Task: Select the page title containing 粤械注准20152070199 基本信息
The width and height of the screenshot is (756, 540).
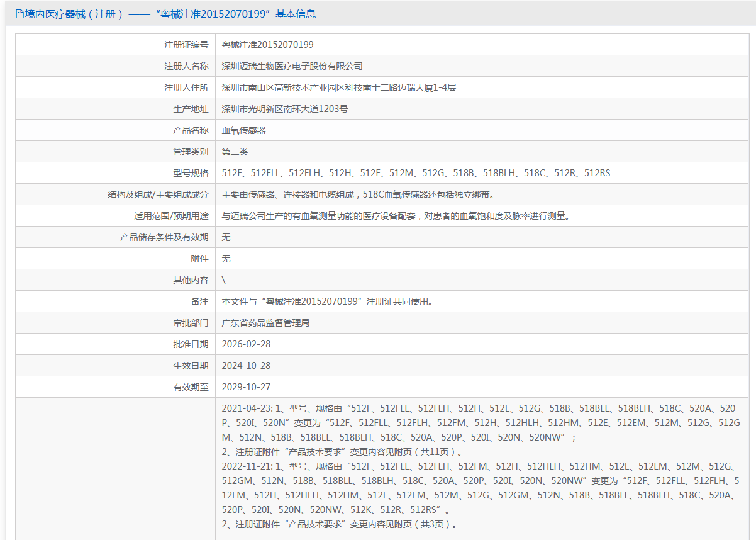Action: pyautogui.click(x=170, y=14)
